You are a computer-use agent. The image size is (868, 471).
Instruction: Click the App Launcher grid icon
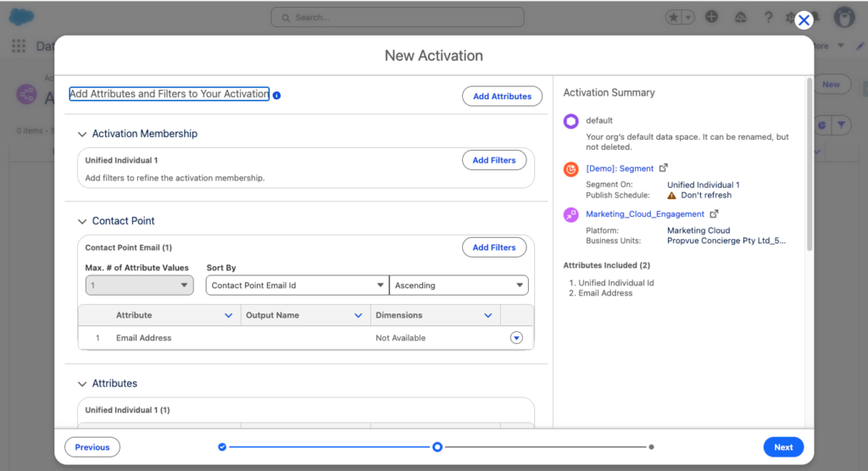tap(19, 46)
